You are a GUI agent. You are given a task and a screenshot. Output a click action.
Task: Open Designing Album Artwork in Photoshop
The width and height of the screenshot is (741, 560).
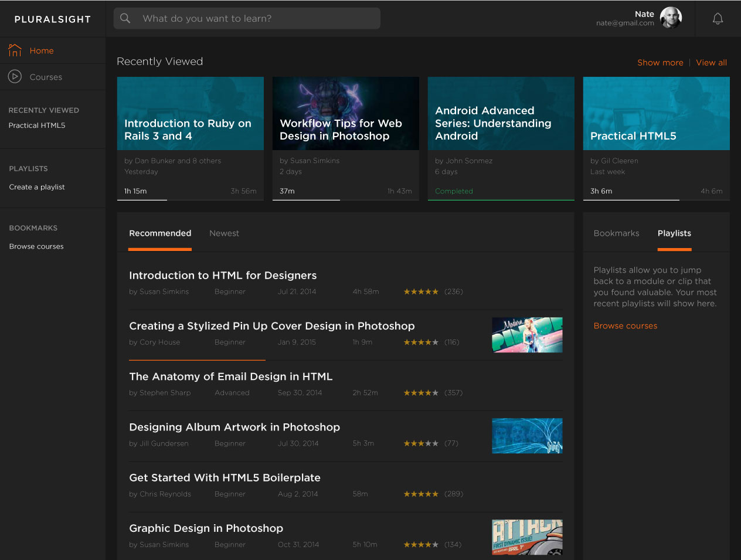pyautogui.click(x=234, y=427)
